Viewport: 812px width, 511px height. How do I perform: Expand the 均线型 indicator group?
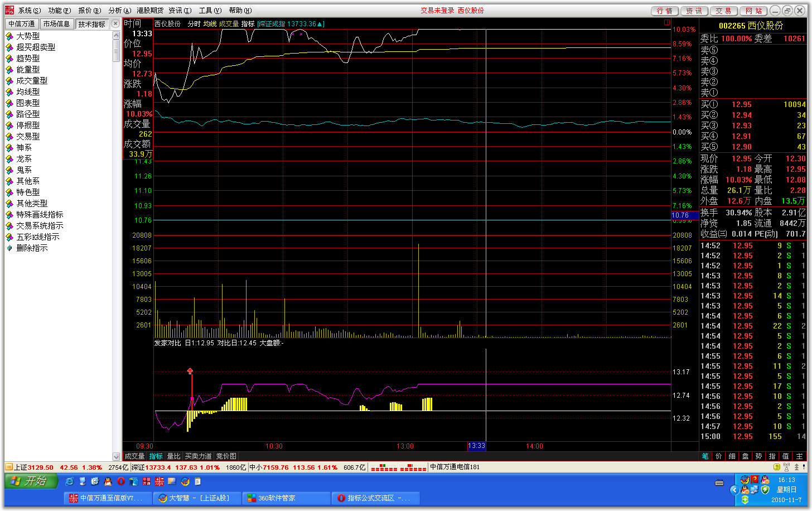coord(27,92)
